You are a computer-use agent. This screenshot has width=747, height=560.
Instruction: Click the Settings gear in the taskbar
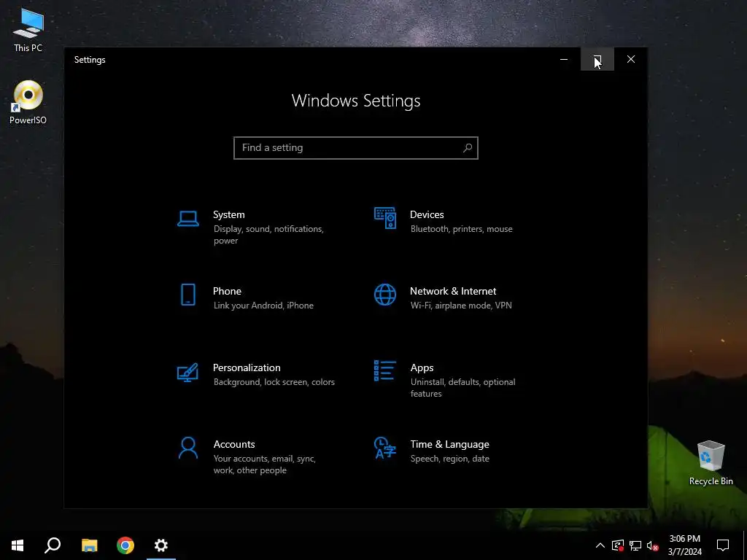coord(161,545)
